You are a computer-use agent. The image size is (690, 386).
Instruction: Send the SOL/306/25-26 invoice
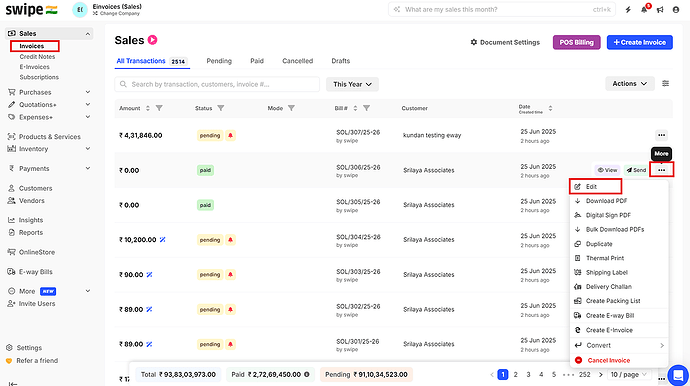coord(636,170)
